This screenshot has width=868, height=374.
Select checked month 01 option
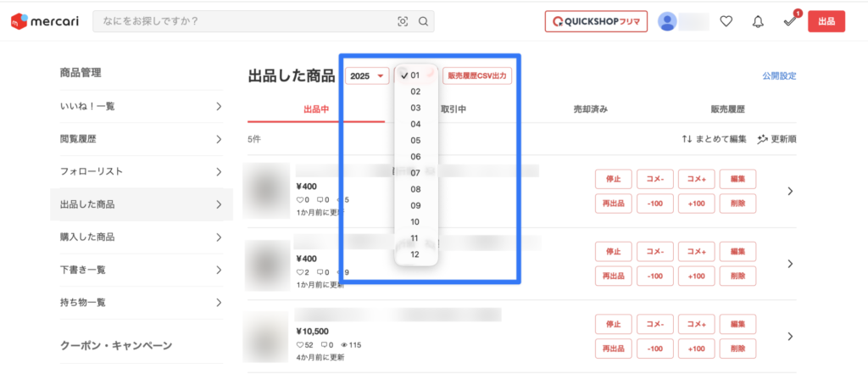click(415, 75)
